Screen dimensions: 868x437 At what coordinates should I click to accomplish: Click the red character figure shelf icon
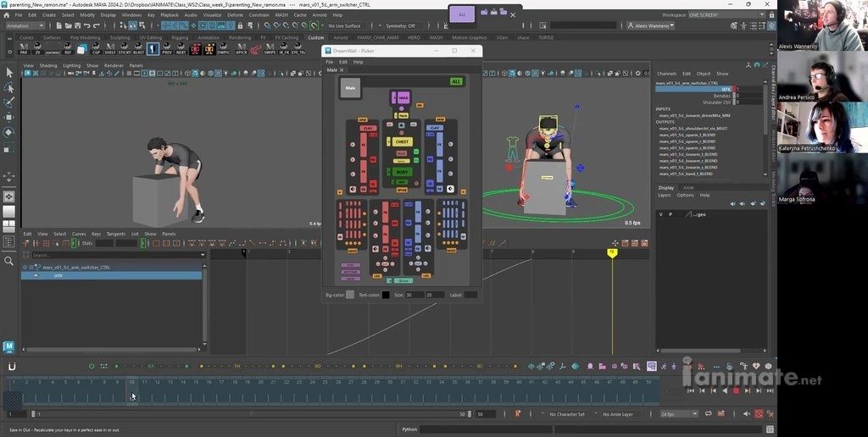pos(196,49)
